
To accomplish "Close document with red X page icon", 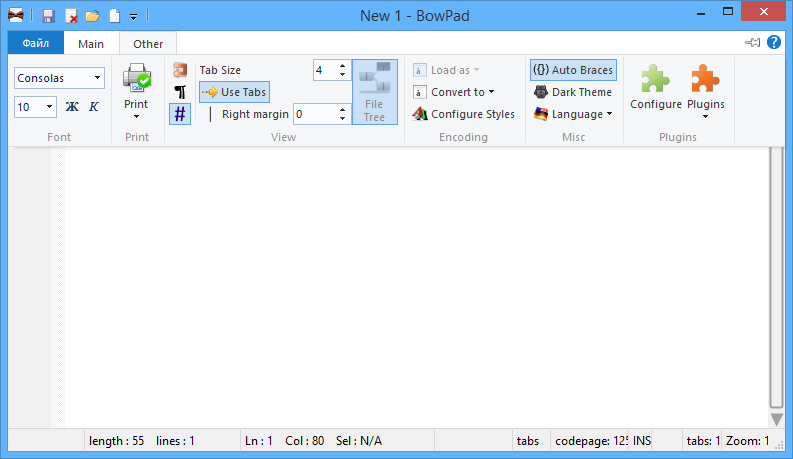I will (x=71, y=16).
